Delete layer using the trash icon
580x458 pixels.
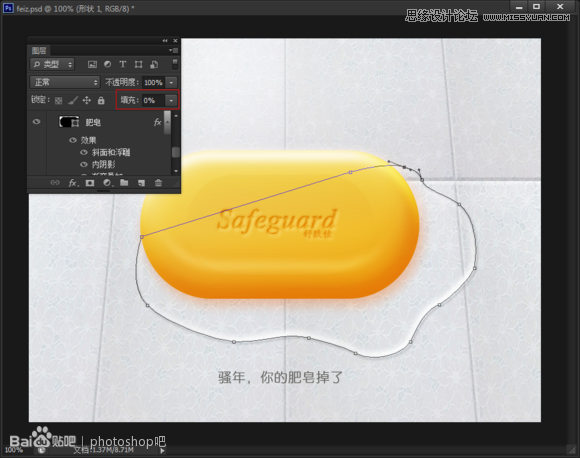pos(158,183)
